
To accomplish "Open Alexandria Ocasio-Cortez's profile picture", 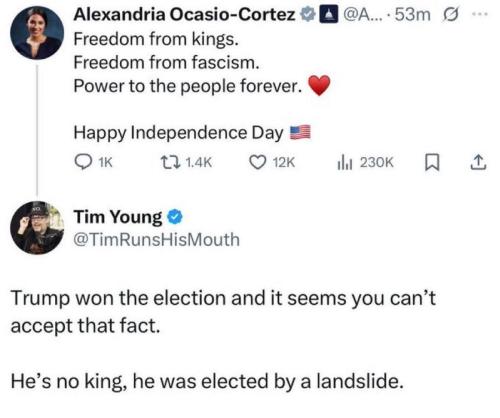I will [x=37, y=33].
